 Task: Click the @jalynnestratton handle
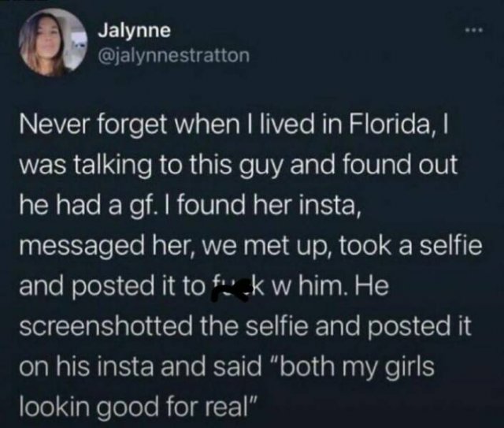tap(174, 56)
